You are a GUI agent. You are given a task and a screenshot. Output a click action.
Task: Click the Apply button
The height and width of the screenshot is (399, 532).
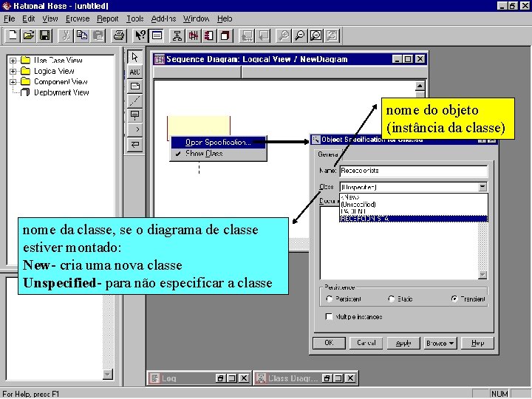point(403,343)
